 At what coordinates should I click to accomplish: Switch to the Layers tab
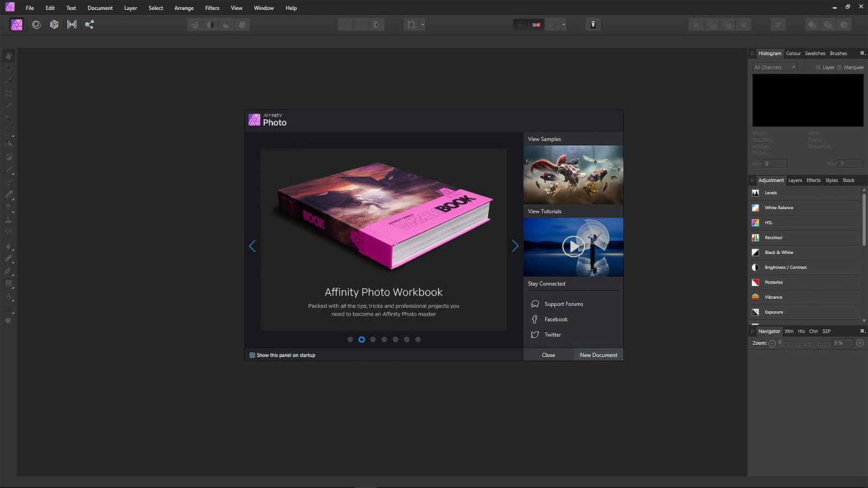[x=795, y=181]
